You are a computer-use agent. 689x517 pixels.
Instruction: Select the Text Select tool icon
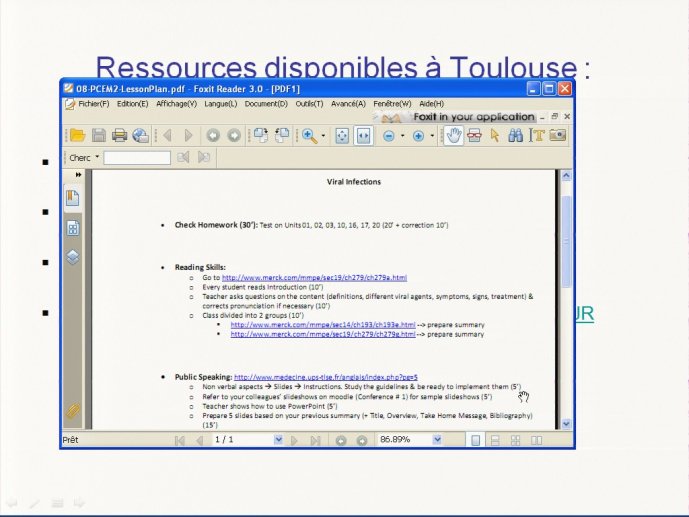(537, 136)
